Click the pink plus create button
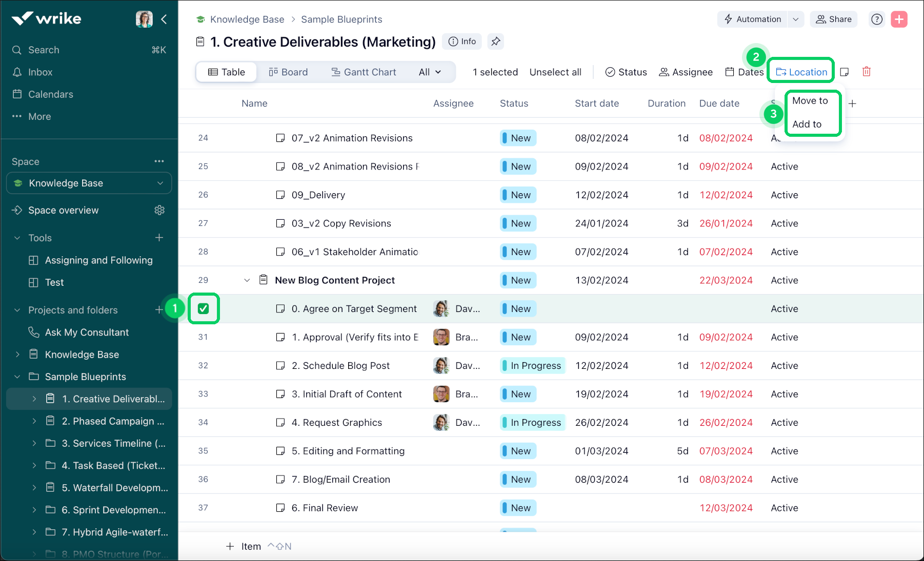Viewport: 924px width, 561px height. pos(899,19)
